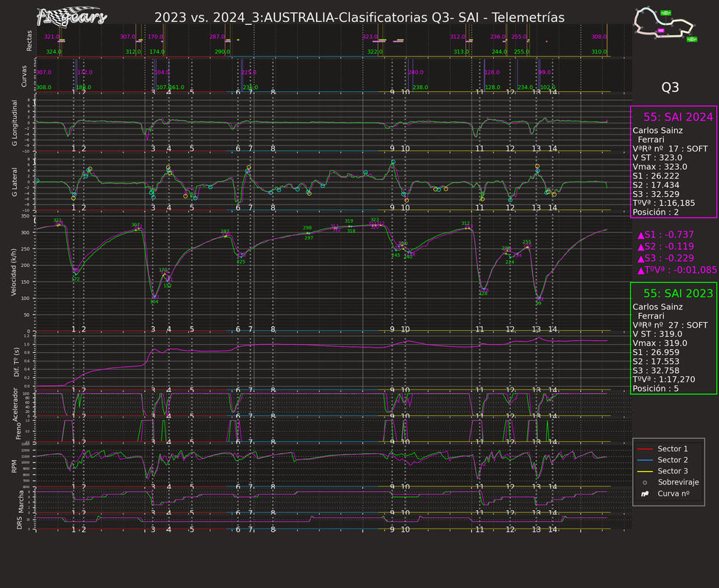Image resolution: width=719 pixels, height=588 pixels.
Task: Select the delta '▲S1 : -0.737'
Action: [x=665, y=234]
